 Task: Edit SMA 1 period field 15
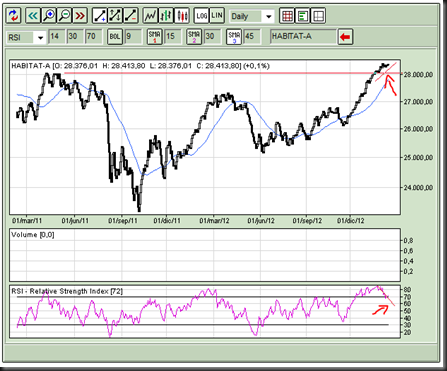173,36
